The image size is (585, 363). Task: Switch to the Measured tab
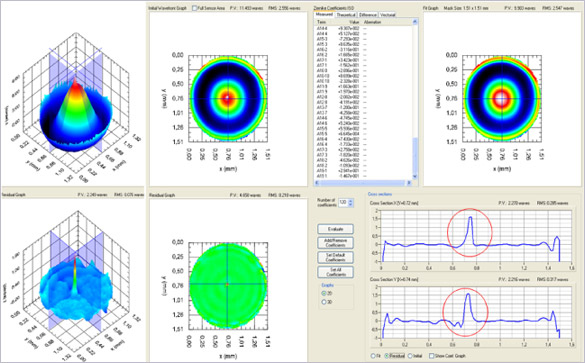coord(324,15)
